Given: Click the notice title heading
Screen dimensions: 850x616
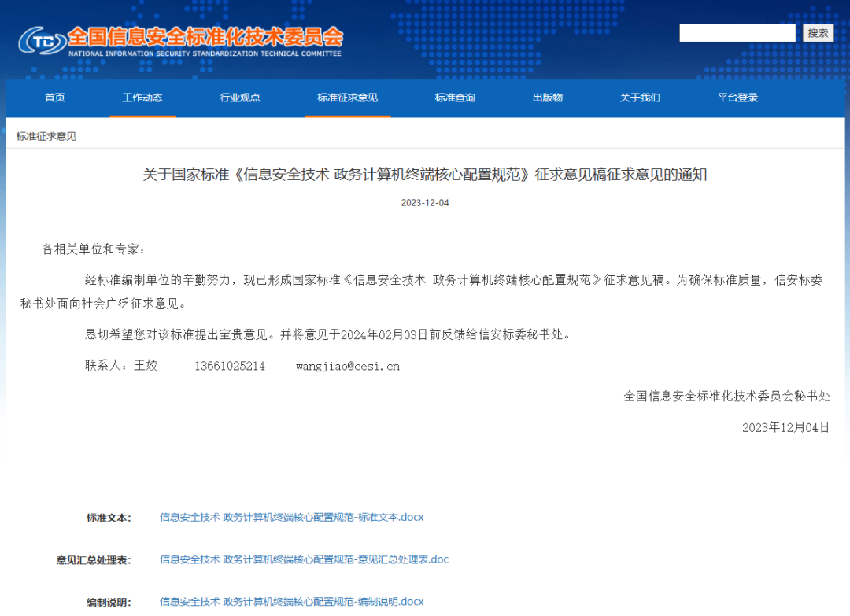Looking at the screenshot, I should pos(424,175).
